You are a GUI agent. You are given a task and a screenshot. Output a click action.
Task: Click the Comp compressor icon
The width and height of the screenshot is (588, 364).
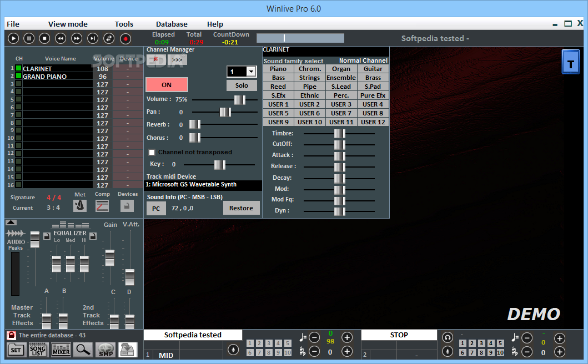[102, 205]
